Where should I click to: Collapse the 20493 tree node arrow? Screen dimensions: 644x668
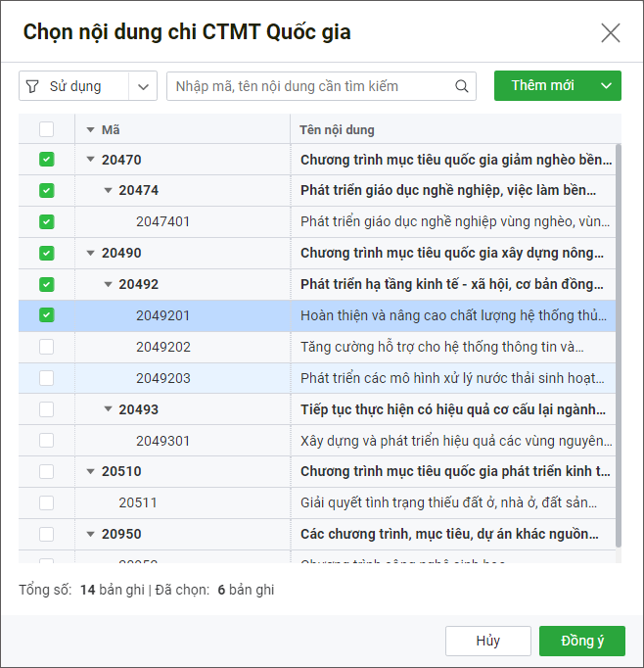(x=109, y=409)
